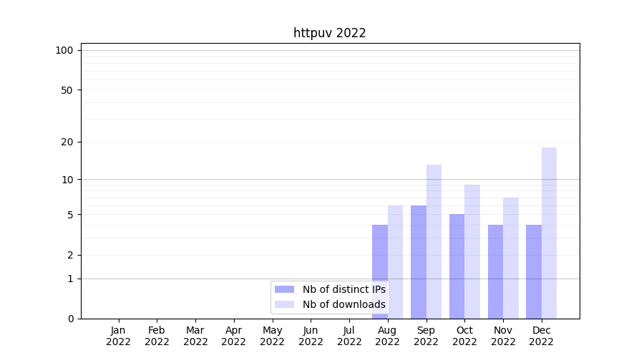Screen dimensions: 644x358
Task: Pick the Oct 2022 downloads bar
Action: point(472,252)
